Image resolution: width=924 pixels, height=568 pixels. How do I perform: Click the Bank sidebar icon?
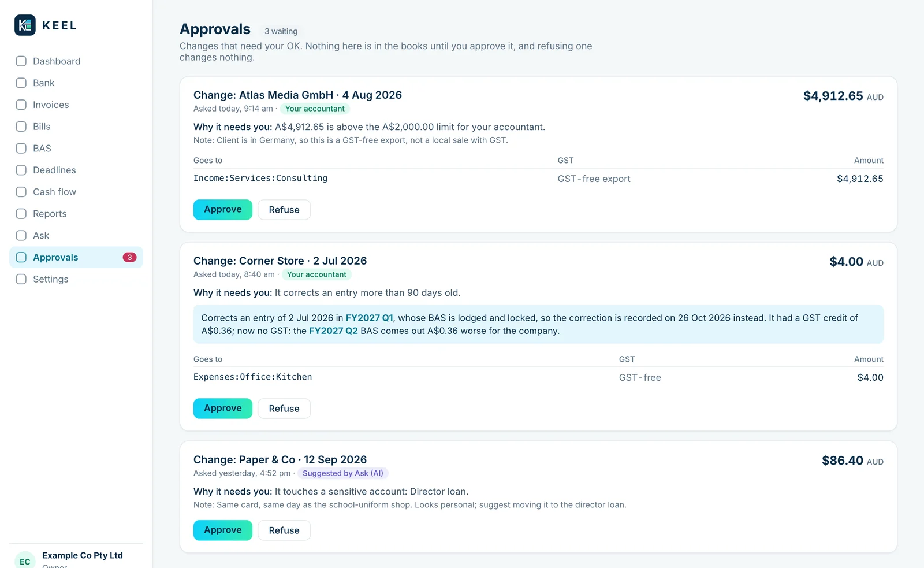coord(21,83)
